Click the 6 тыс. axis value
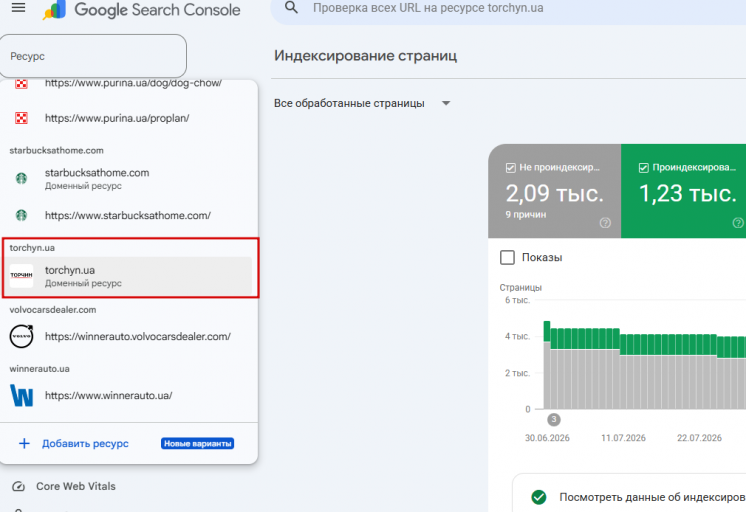This screenshot has width=746, height=512. pyautogui.click(x=517, y=300)
